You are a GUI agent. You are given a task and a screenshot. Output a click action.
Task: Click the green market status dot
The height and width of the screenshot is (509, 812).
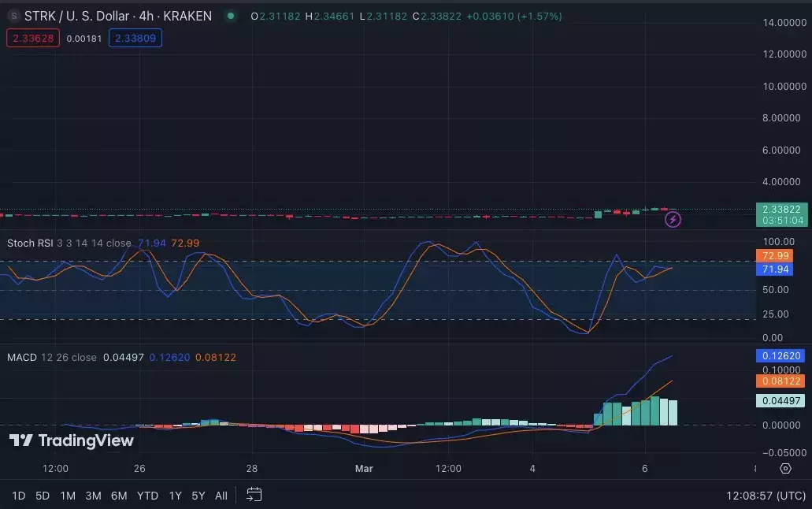231,16
